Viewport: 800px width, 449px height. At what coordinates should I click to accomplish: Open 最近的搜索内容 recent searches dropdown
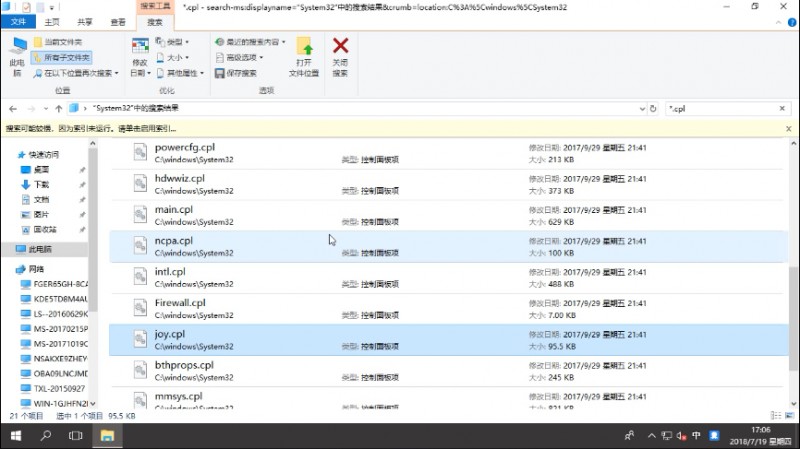250,42
